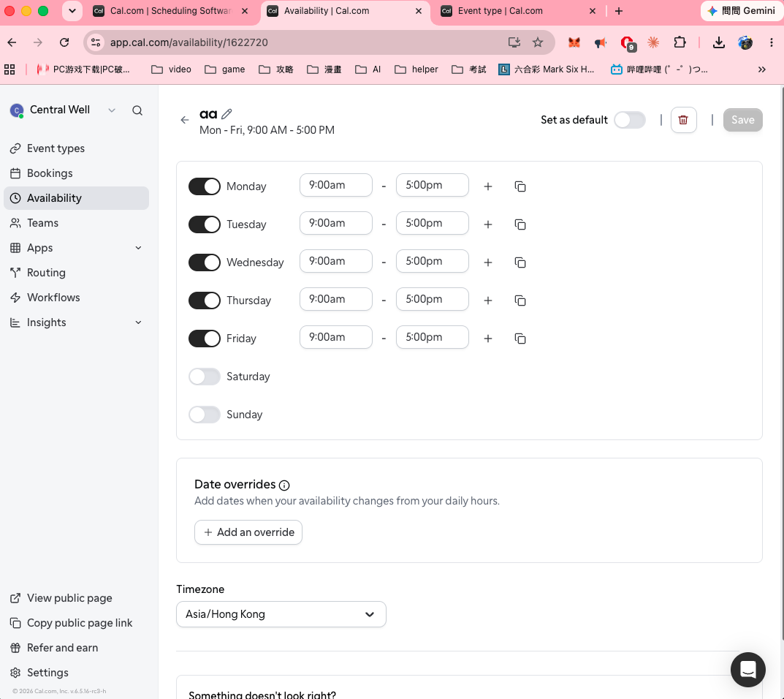Open Monday start time 9:00am selector
The height and width of the screenshot is (699, 784).
[336, 185]
